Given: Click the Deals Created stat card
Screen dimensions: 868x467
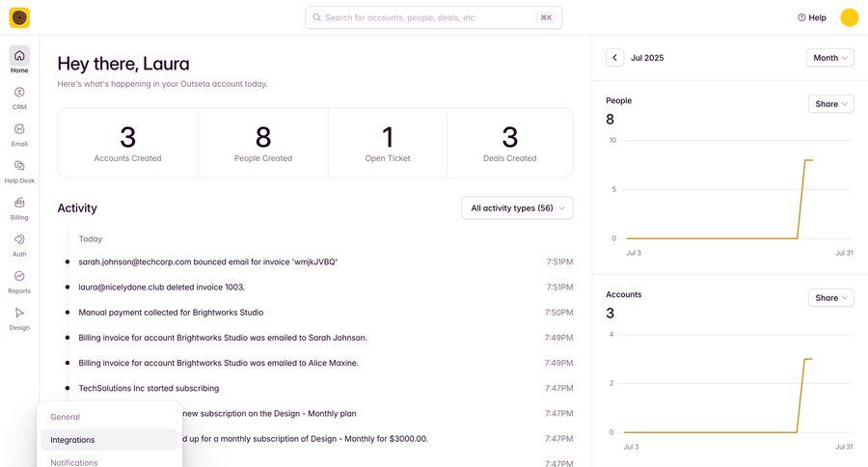Looking at the screenshot, I should [x=510, y=143].
